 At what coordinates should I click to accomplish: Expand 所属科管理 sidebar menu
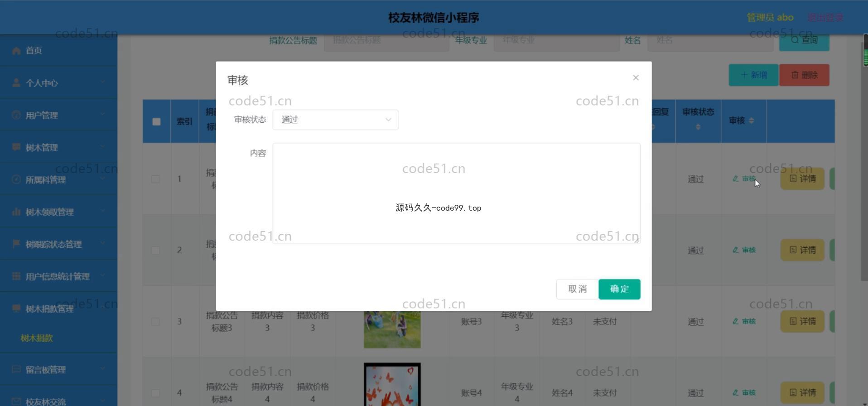(x=58, y=179)
